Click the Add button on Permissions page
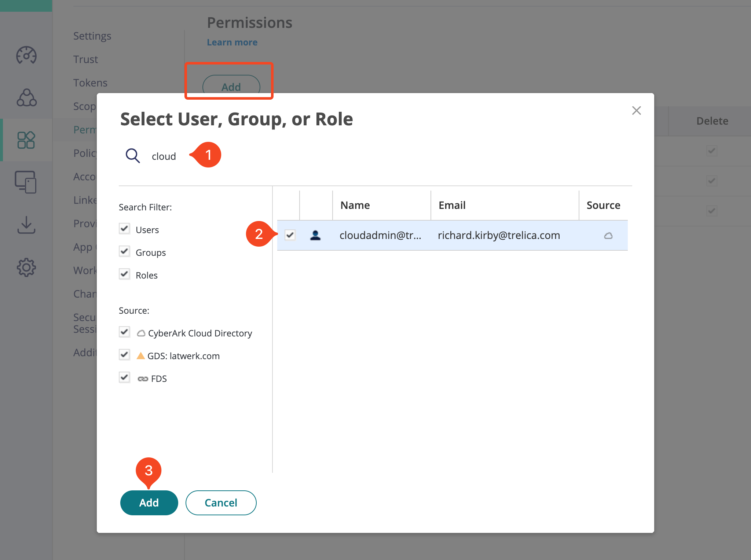The image size is (751, 560). (x=231, y=85)
